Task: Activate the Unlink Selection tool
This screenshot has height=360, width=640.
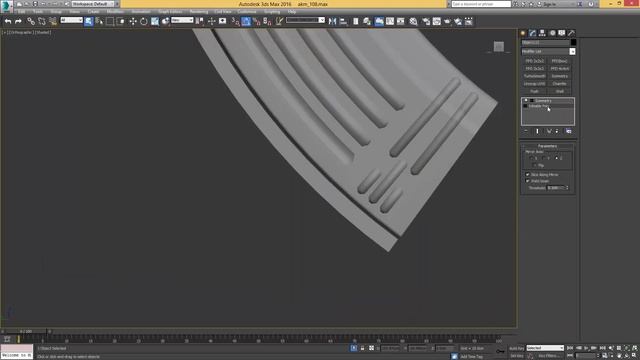Action: point(42,21)
